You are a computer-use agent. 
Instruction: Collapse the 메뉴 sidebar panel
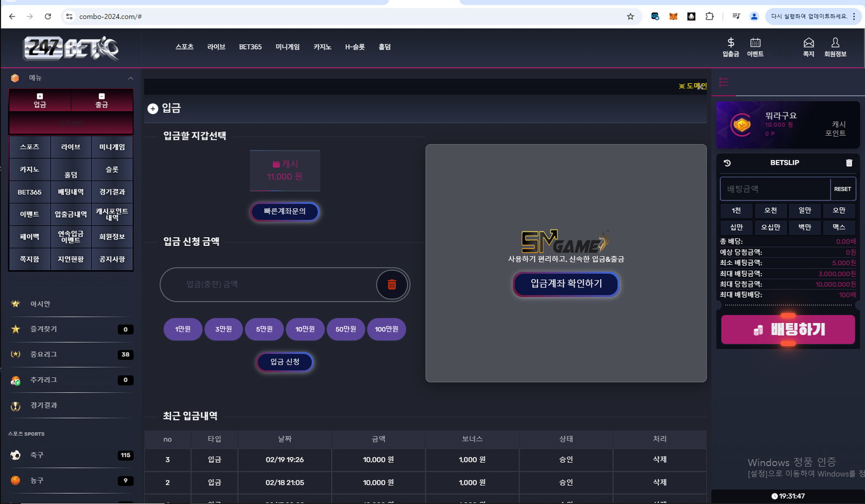[130, 78]
